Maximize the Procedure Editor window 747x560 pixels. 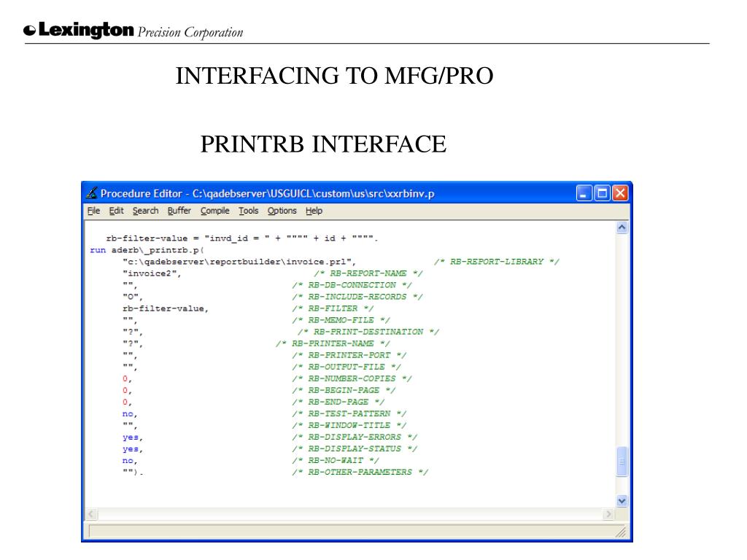pos(602,192)
